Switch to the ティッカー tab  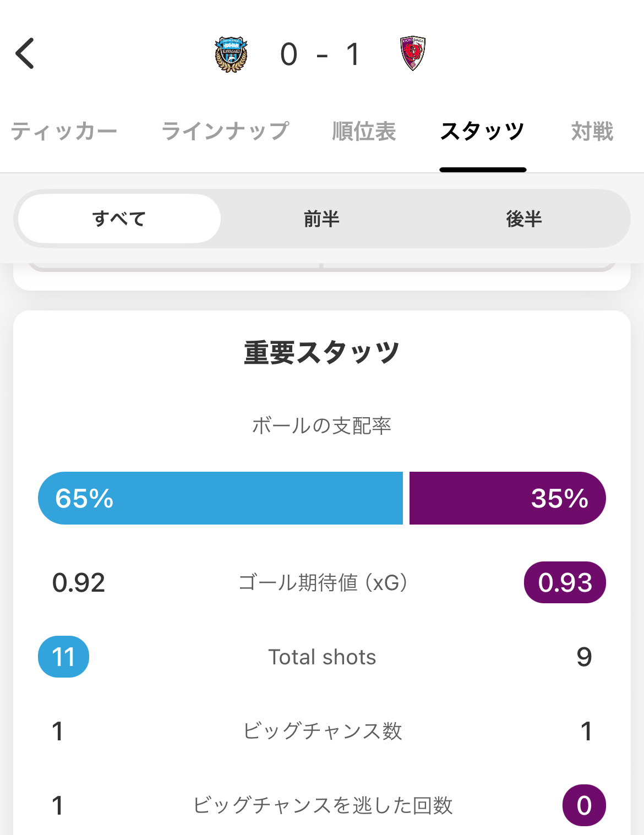pyautogui.click(x=64, y=132)
